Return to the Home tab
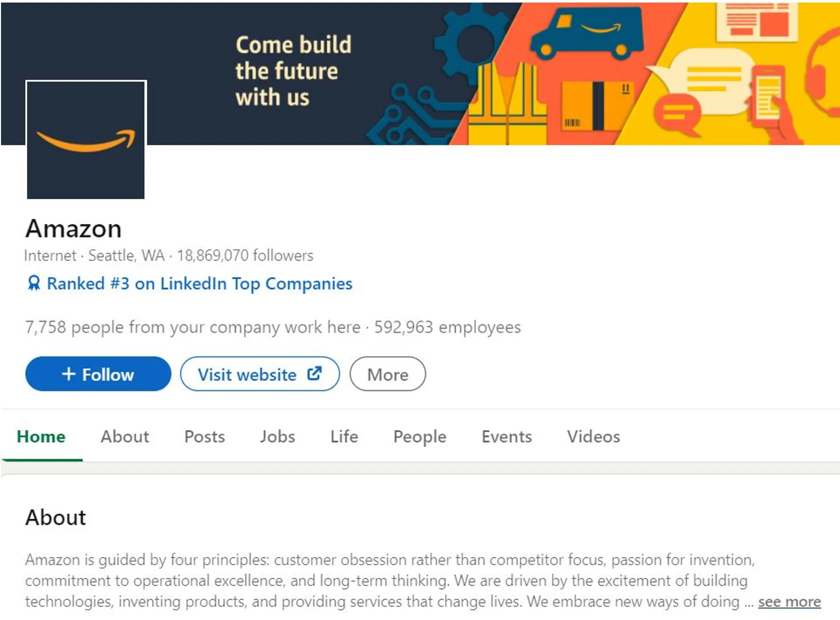Viewport: 840px width, 620px height. pyautogui.click(x=41, y=437)
